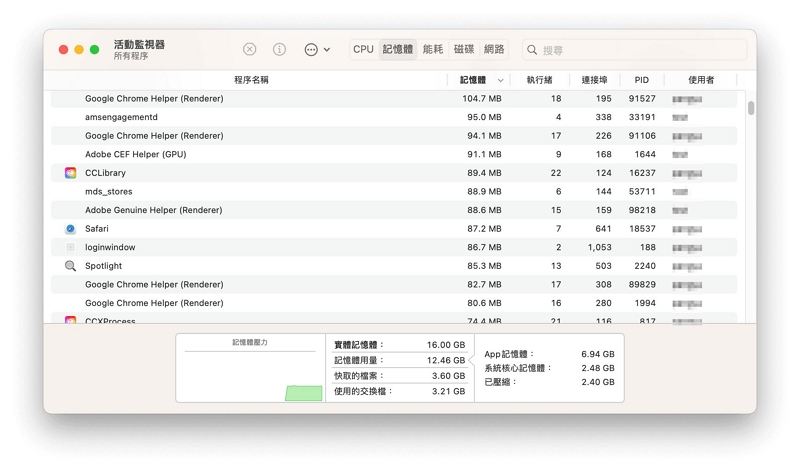The image size is (800, 471).
Task: Select Google Chrome Helper row using 104.7 MB
Action: point(394,98)
